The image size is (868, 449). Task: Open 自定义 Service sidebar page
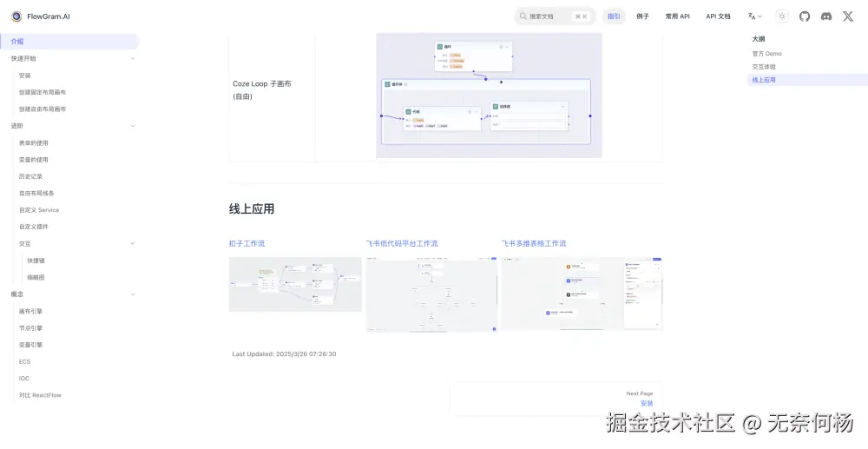[39, 210]
